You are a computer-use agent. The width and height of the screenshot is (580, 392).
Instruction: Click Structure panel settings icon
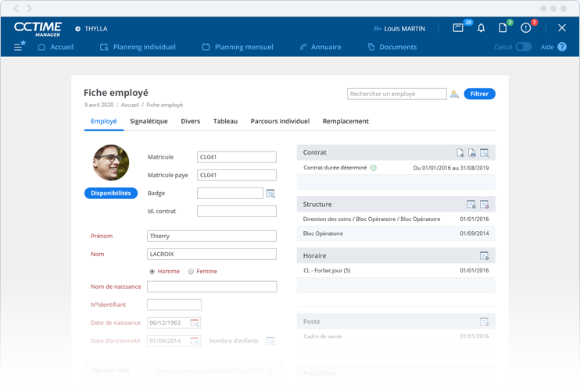(x=471, y=205)
